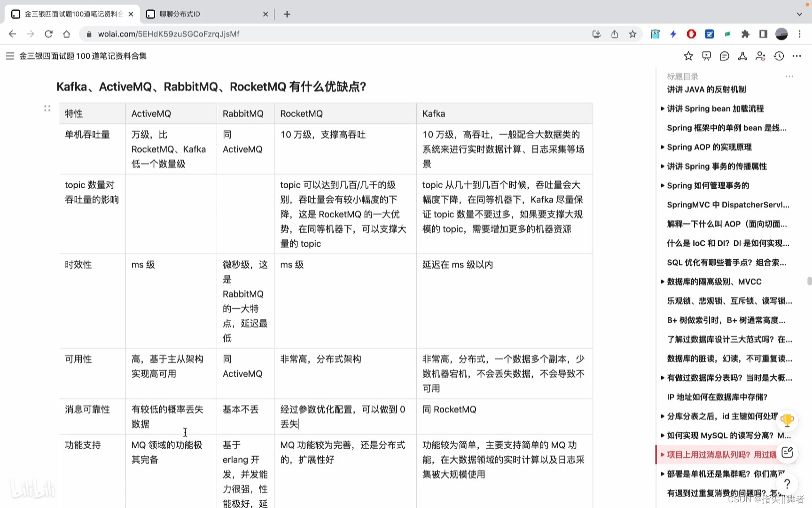The height and width of the screenshot is (508, 812).
Task: Click the address bar URL field
Action: (x=338, y=34)
